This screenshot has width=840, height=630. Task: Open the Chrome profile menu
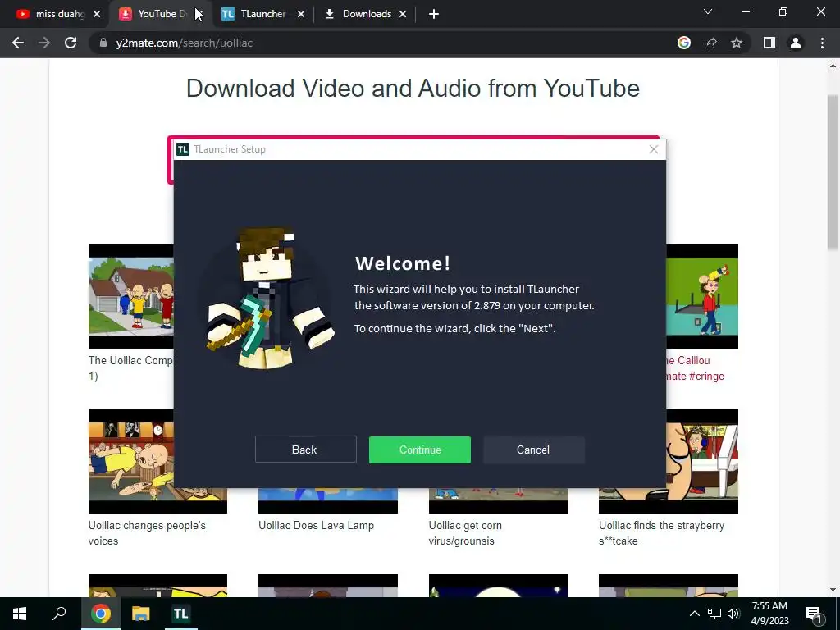pyautogui.click(x=796, y=43)
